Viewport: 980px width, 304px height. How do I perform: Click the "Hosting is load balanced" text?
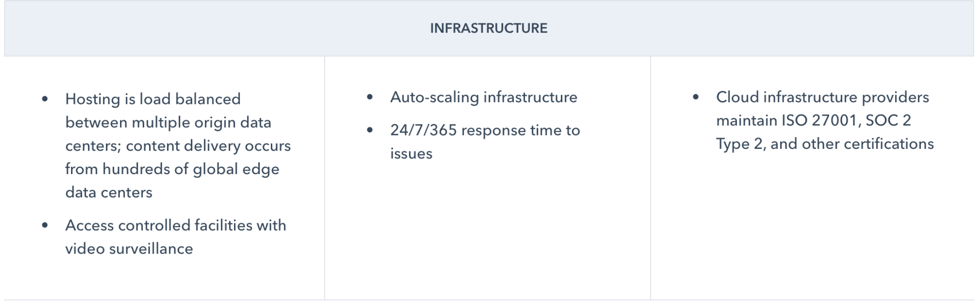pyautogui.click(x=153, y=99)
